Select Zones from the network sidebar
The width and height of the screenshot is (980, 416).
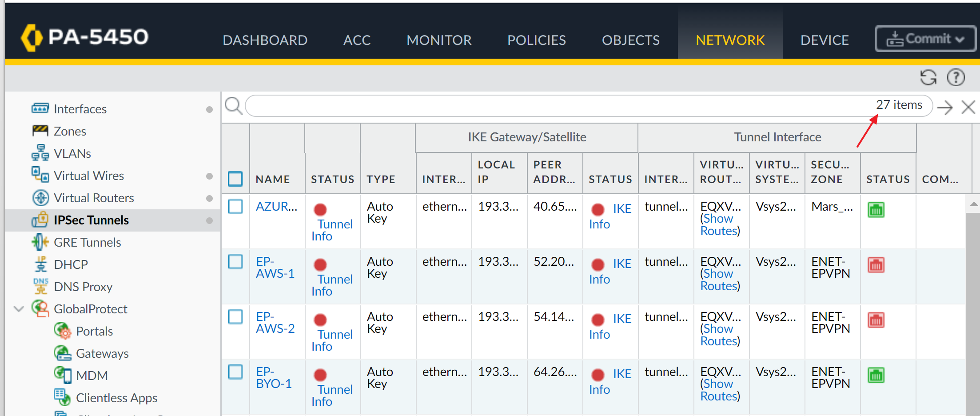pyautogui.click(x=70, y=131)
